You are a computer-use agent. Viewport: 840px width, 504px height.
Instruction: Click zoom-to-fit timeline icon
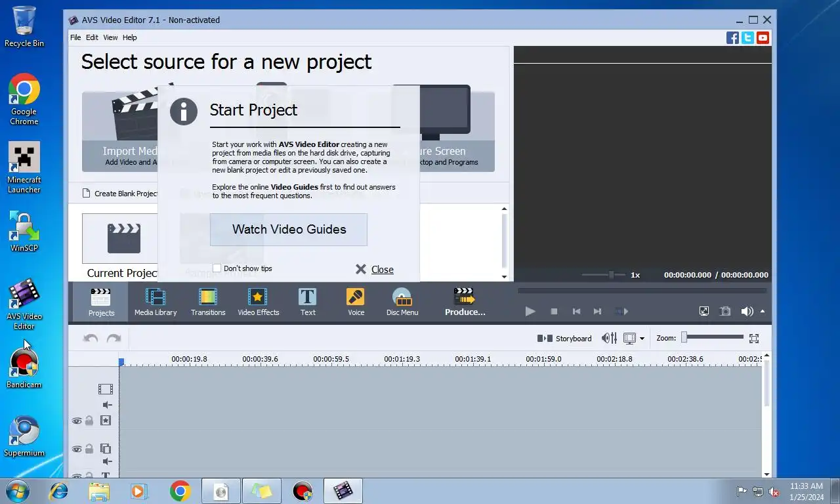pyautogui.click(x=754, y=339)
